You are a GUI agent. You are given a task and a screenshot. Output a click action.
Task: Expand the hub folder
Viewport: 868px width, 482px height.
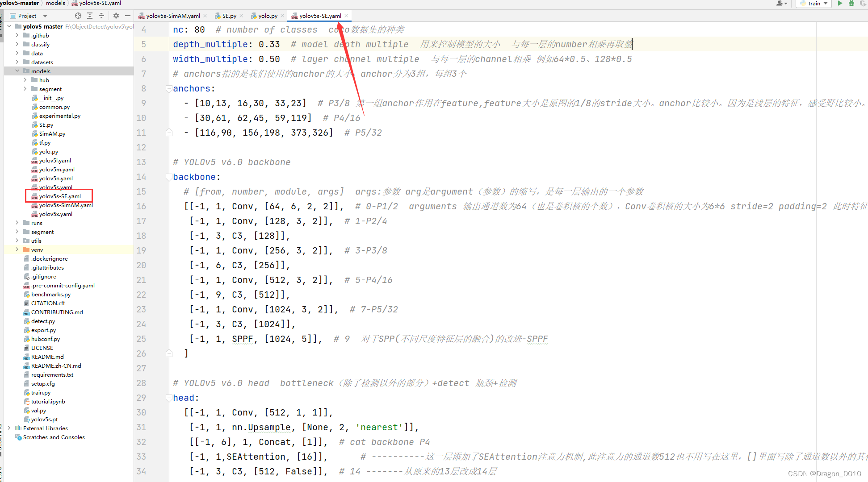(x=25, y=80)
